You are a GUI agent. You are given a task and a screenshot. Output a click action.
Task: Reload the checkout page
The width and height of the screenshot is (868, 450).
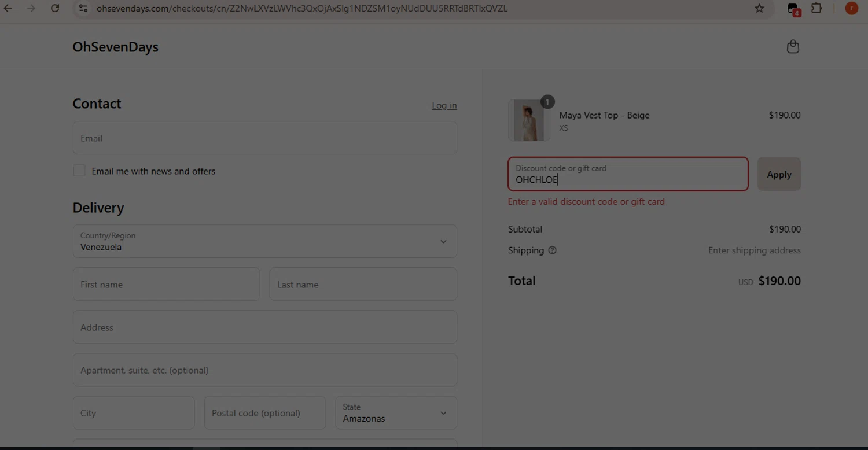point(55,8)
